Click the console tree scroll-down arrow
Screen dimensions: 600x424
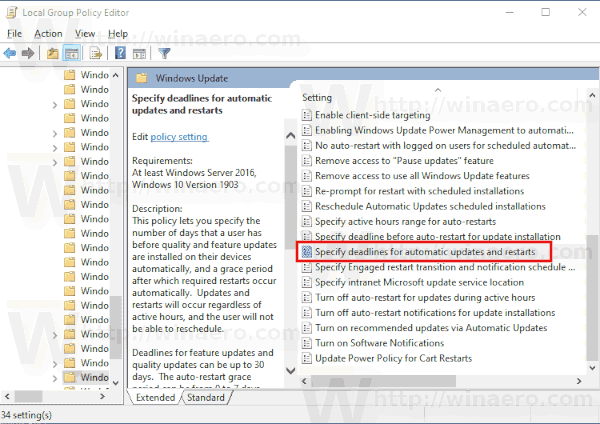click(116, 383)
